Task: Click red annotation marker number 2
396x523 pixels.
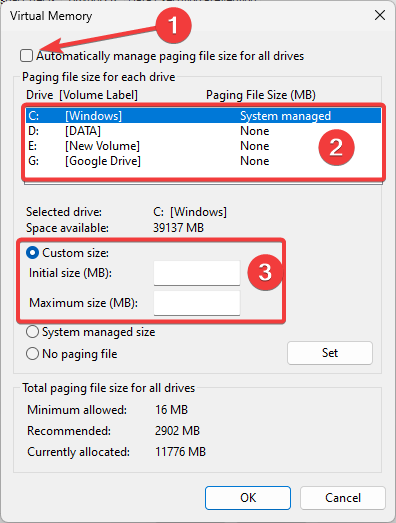Action: pos(336,147)
